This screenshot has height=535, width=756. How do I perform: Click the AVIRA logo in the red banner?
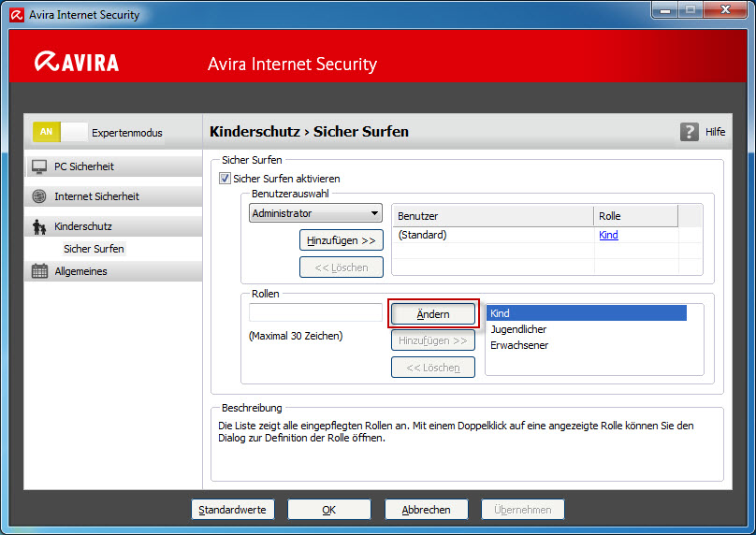tap(77, 62)
